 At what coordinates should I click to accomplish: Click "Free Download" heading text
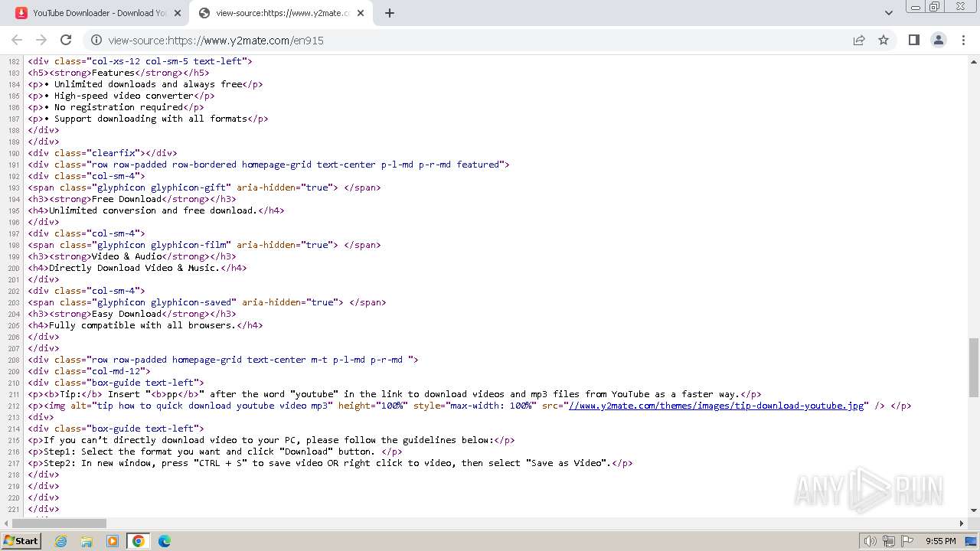126,199
